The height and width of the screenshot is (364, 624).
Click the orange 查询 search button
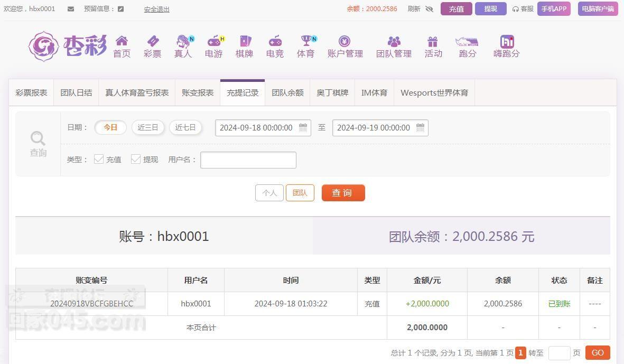point(343,193)
